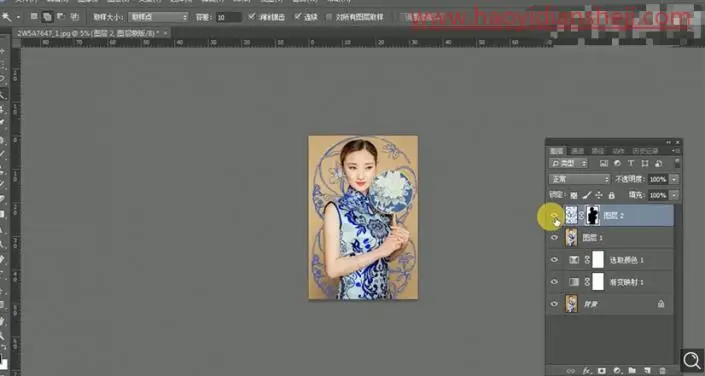The height and width of the screenshot is (376, 705).
Task: Enable sample all layers checkbox
Action: pos(329,17)
